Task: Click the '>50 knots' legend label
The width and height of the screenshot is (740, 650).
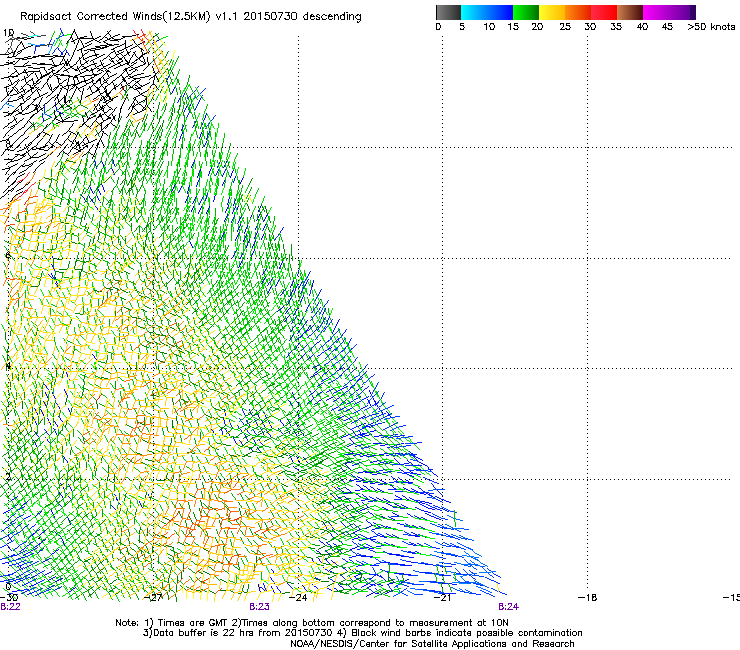Action: click(711, 26)
